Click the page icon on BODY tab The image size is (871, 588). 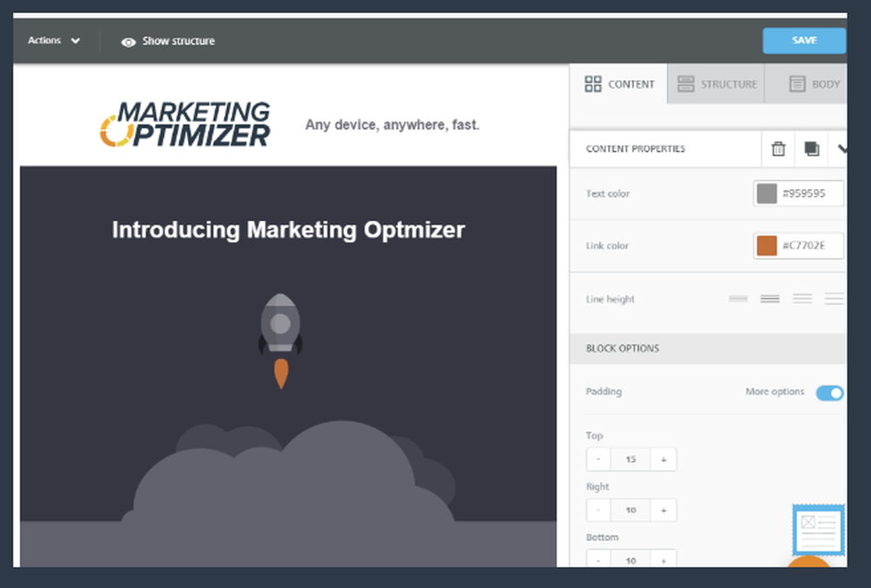pos(797,84)
